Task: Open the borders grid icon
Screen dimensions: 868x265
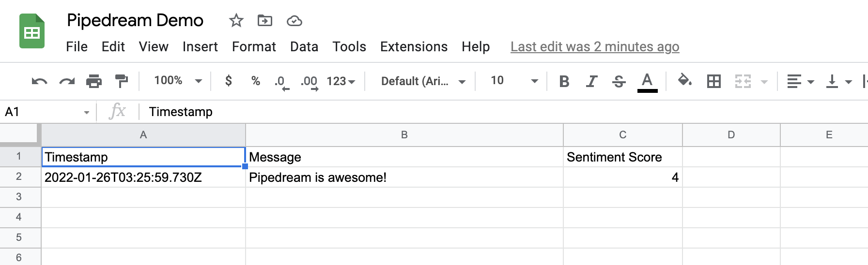Action: pyautogui.click(x=713, y=81)
